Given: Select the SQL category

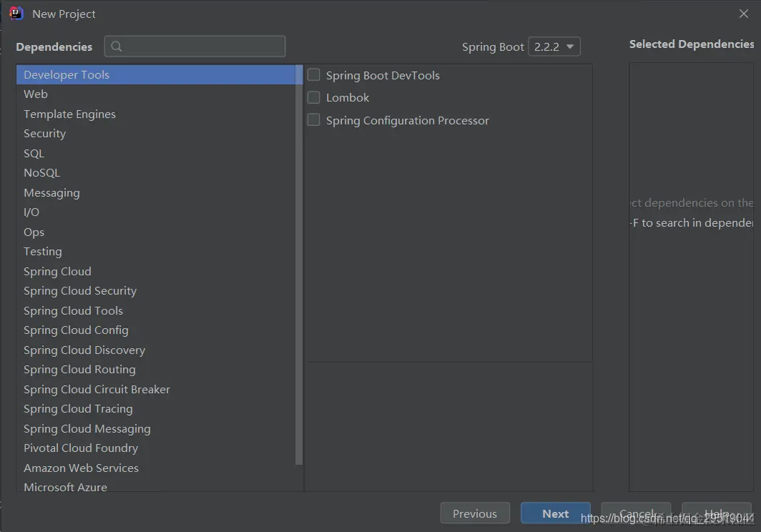Looking at the screenshot, I should 156,154.
